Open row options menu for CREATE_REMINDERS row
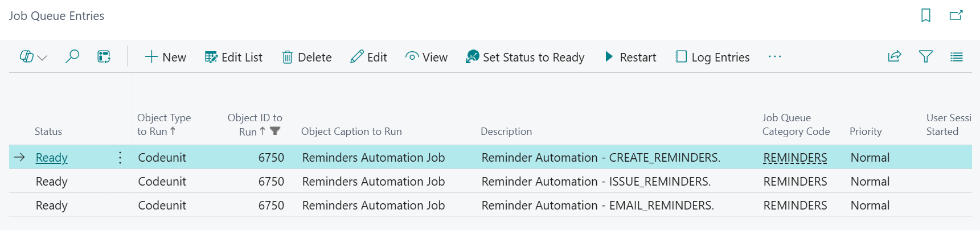The height and width of the screenshot is (230, 980). tap(120, 158)
